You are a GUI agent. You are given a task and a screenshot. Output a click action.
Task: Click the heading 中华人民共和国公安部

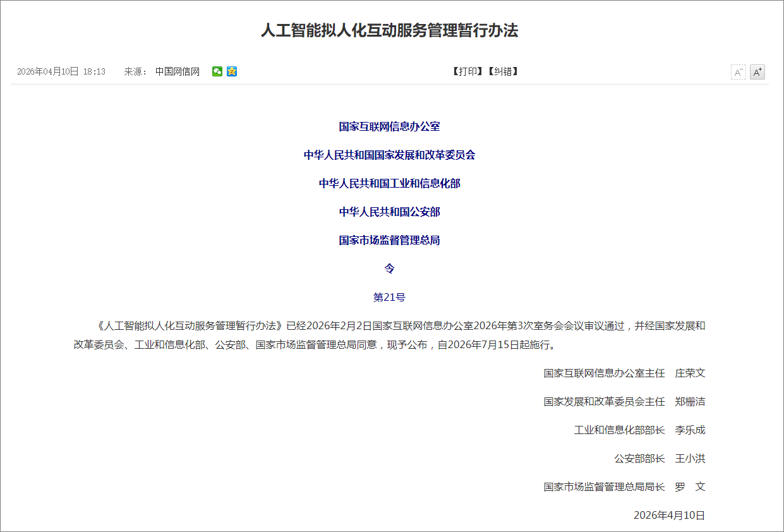pyautogui.click(x=390, y=212)
